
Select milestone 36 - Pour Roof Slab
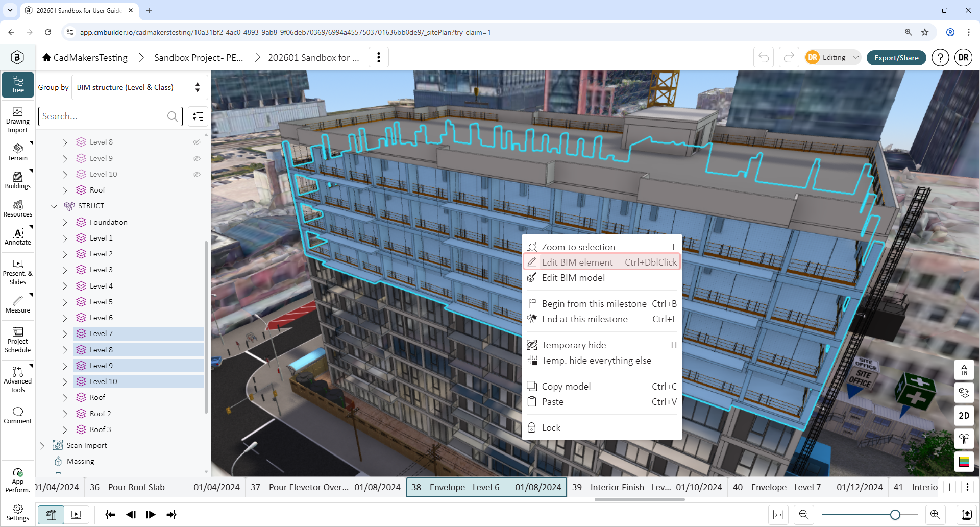[x=165, y=487]
